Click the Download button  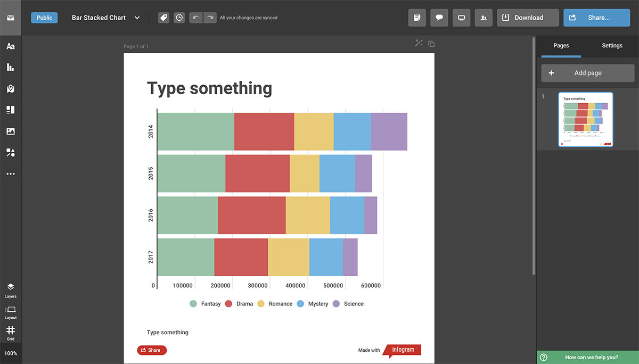coord(528,18)
